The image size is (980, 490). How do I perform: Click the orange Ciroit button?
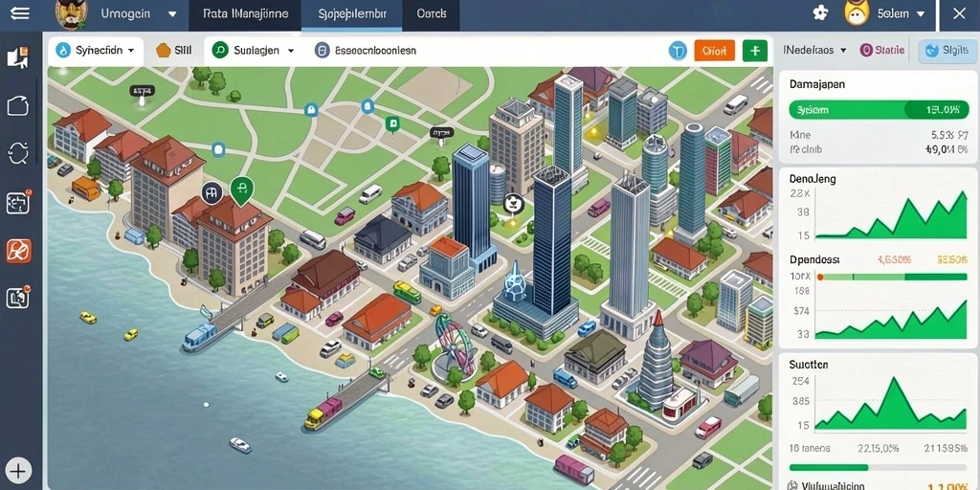714,51
